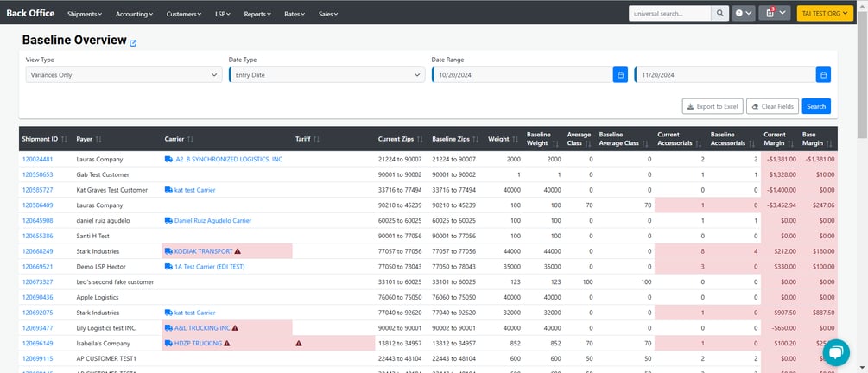Expand the Date Type dropdown
868x373 pixels.
click(x=327, y=75)
